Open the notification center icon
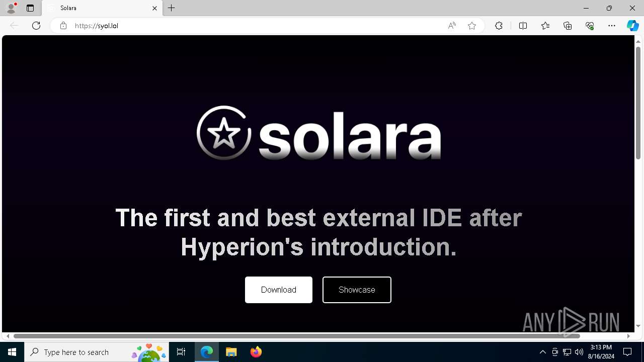644x362 pixels. click(627, 352)
